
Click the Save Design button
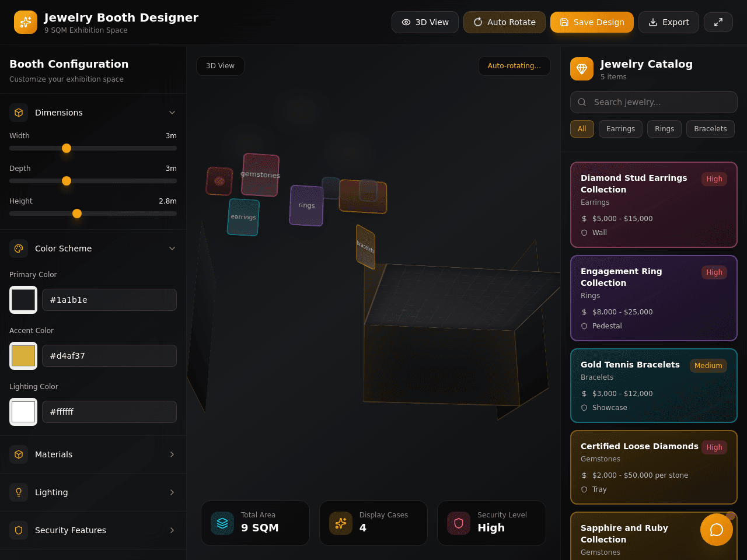[592, 22]
